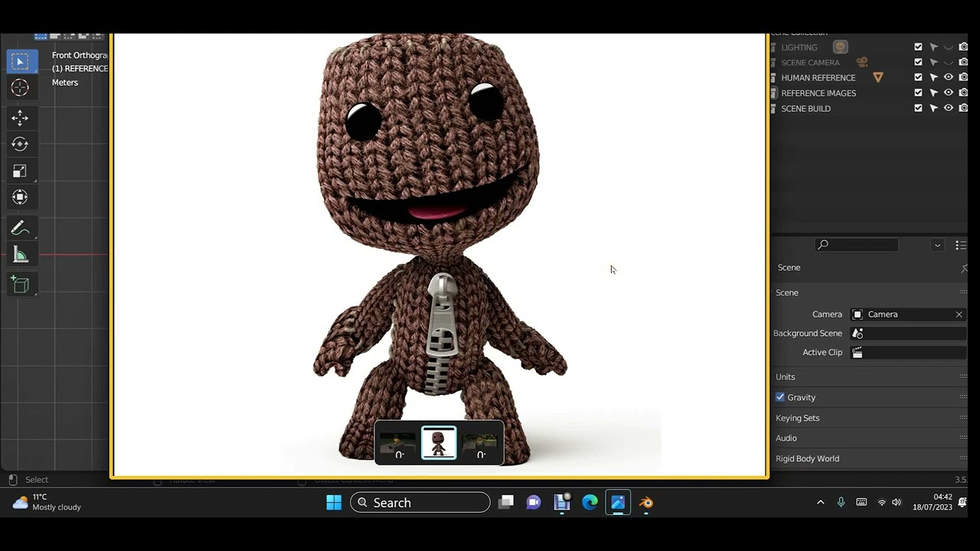Image resolution: width=980 pixels, height=551 pixels.
Task: Open the properties display options dropdown
Action: (x=937, y=245)
